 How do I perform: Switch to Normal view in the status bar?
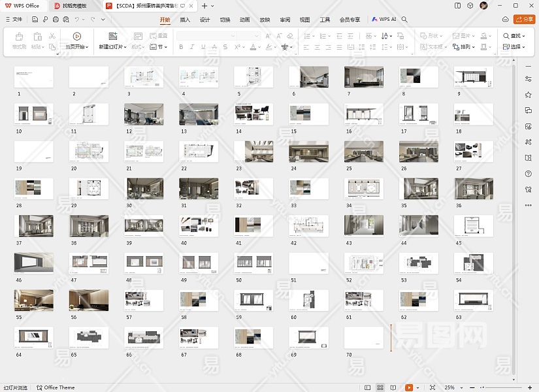click(368, 387)
